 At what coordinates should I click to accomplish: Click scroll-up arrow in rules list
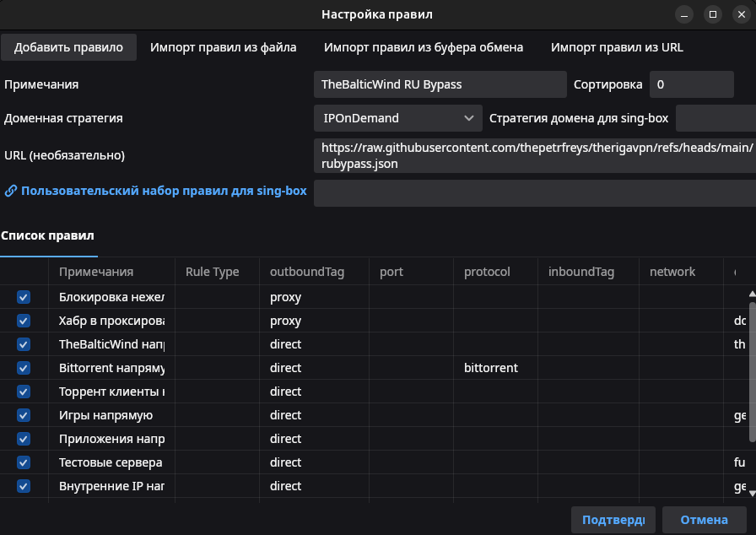click(752, 294)
